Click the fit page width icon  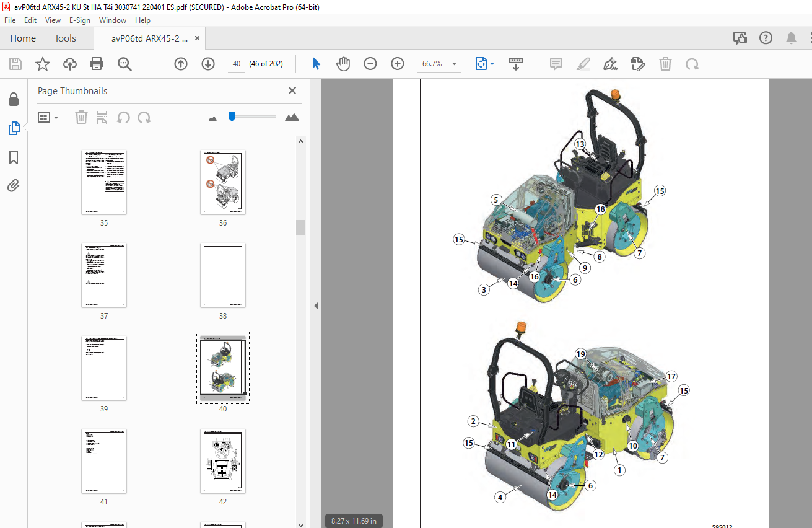481,64
